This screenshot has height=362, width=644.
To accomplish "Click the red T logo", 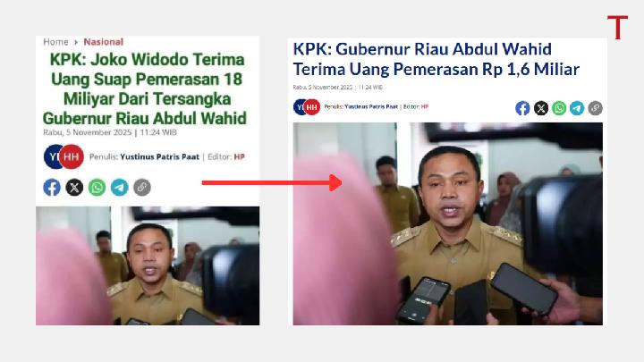I will tap(618, 28).
